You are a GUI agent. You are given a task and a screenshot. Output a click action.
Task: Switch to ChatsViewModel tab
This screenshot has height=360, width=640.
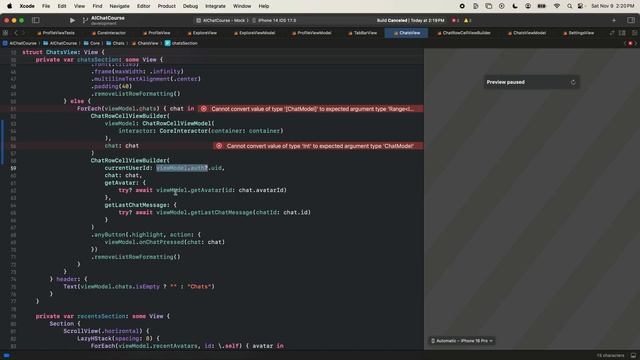pos(527,33)
